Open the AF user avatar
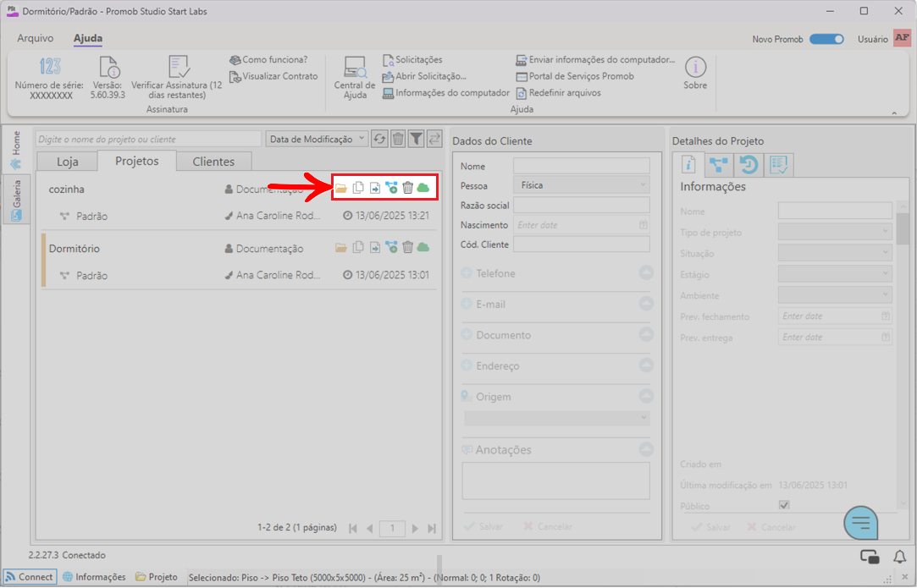The width and height of the screenshot is (917, 588). pyautogui.click(x=902, y=38)
